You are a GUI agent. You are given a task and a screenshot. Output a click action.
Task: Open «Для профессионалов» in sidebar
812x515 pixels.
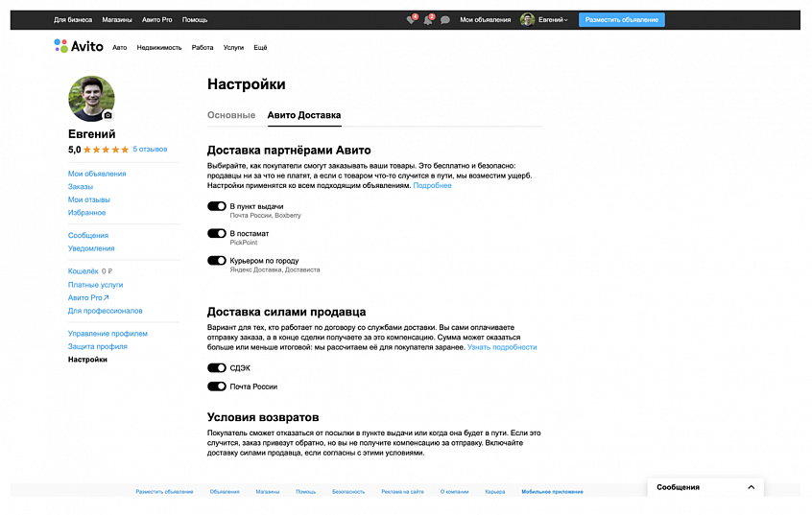[106, 311]
